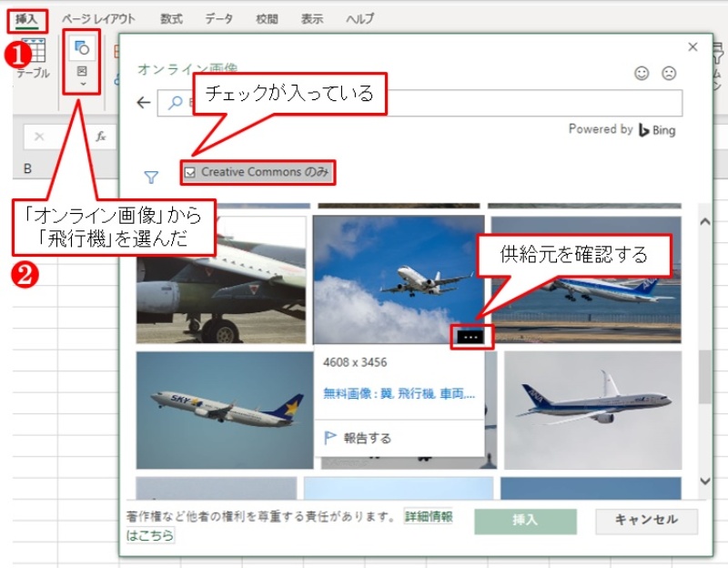Open the 挿入 ribbon tab

26,18
